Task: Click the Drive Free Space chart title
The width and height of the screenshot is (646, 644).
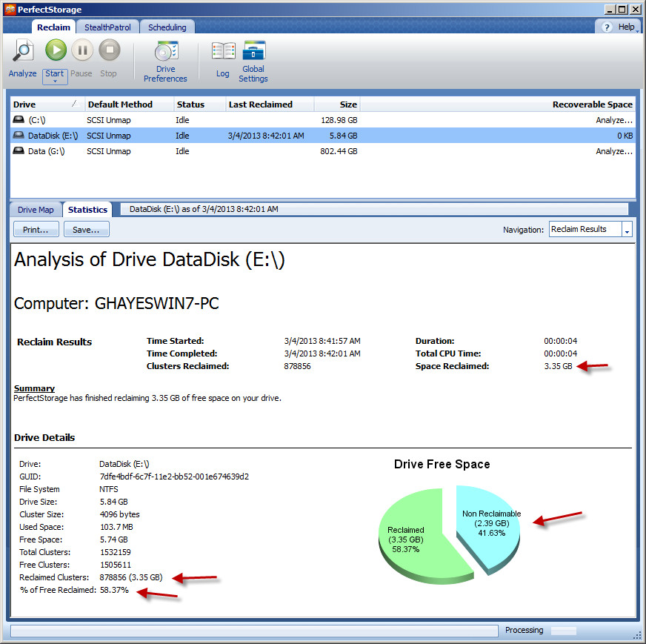Action: [x=442, y=465]
